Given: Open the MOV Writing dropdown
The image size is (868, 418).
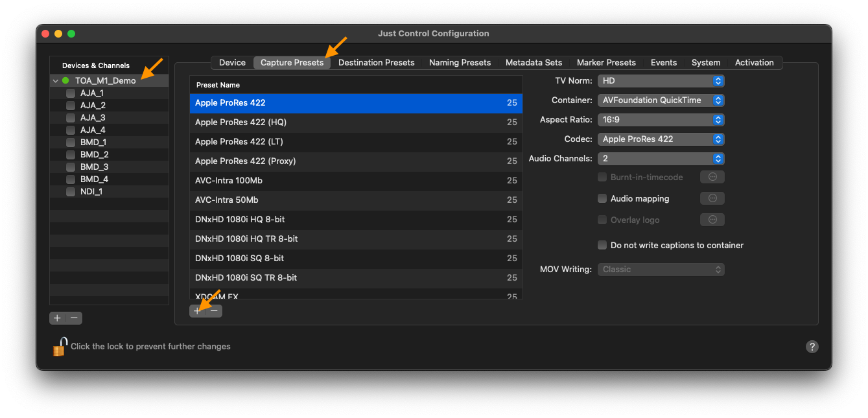Looking at the screenshot, I should [x=661, y=270].
